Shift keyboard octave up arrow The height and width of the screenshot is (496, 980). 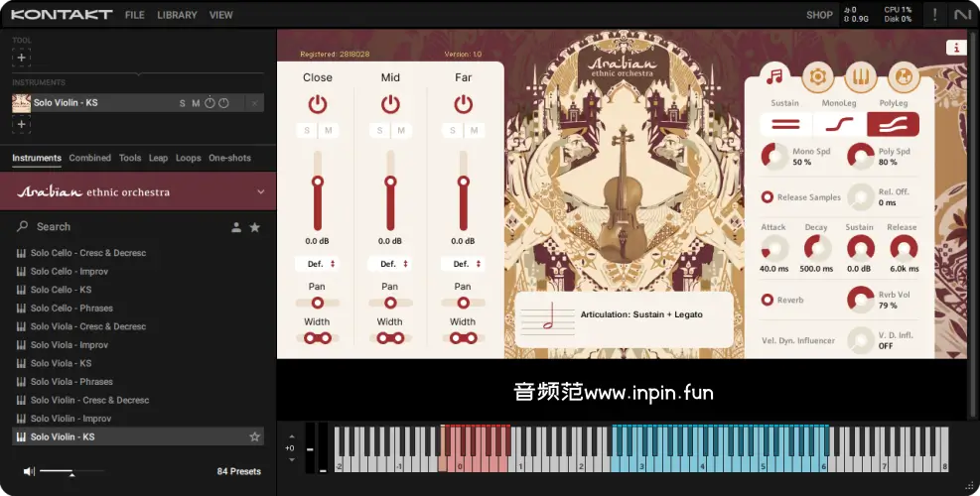291,436
